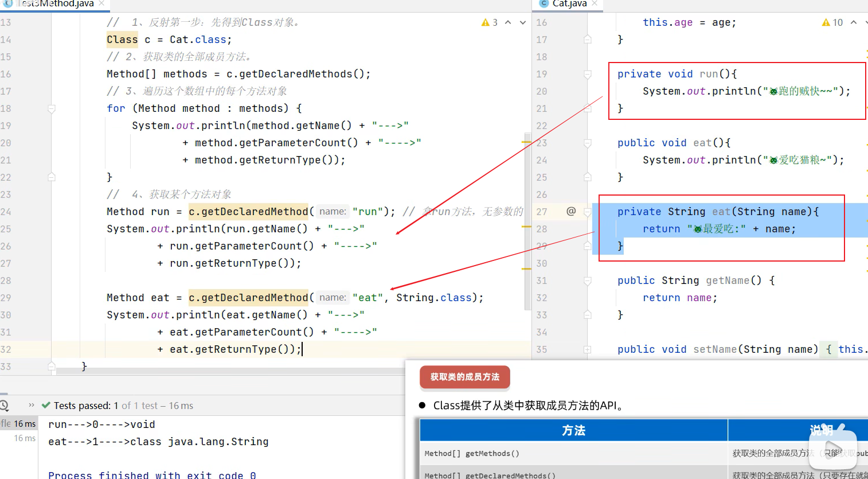Screen dimensions: 868x479
Task: Collapse the public eat() method at line 23
Action: (x=588, y=143)
